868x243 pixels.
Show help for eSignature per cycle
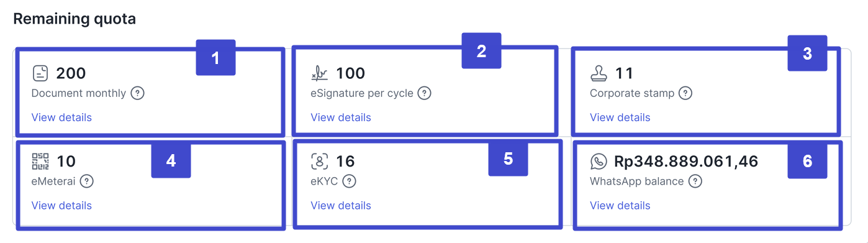point(424,93)
